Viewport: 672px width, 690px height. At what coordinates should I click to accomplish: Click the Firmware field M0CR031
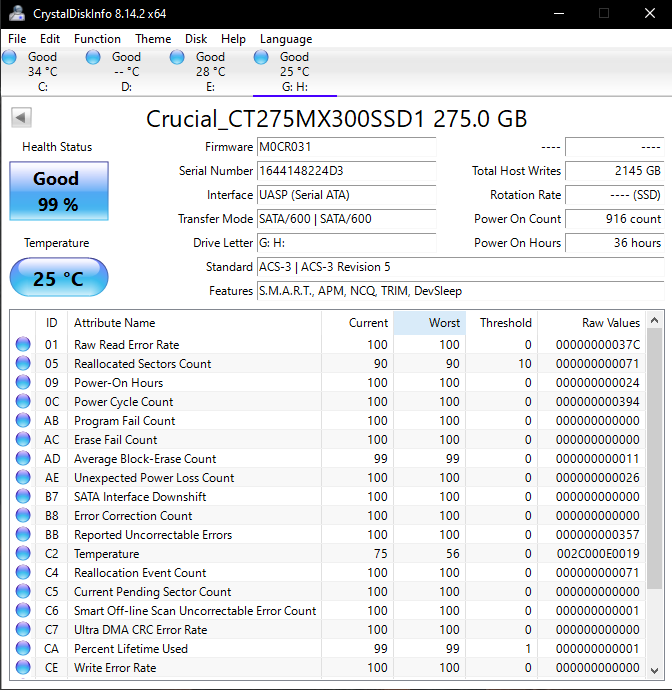346,147
